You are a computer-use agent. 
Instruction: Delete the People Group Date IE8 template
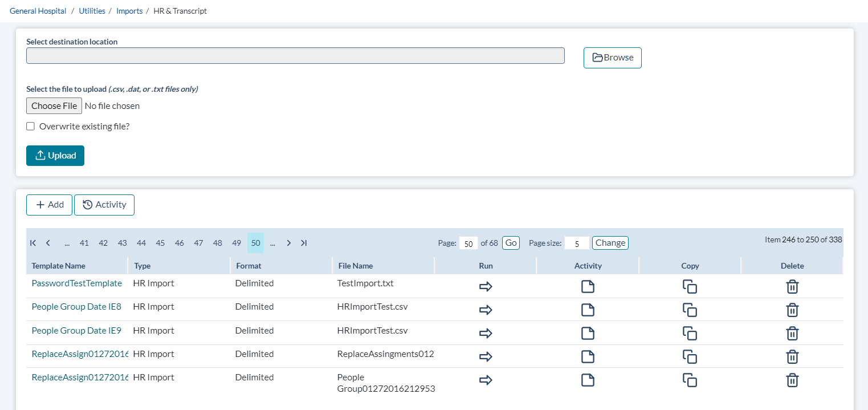tap(792, 310)
